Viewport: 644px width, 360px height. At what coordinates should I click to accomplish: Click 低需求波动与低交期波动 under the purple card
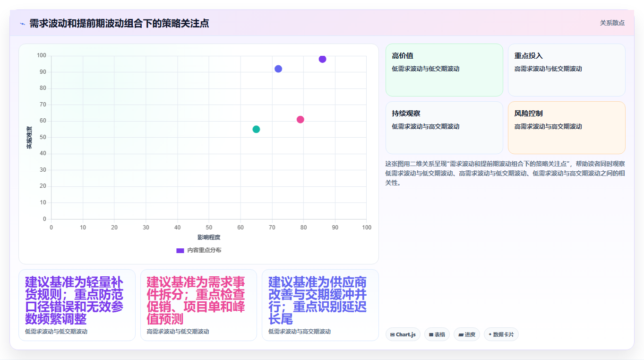[x=56, y=332]
